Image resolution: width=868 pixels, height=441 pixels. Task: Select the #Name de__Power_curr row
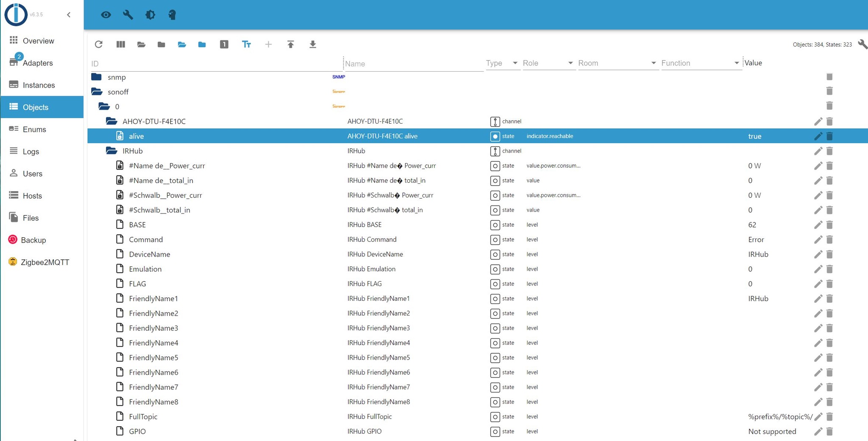coord(477,166)
